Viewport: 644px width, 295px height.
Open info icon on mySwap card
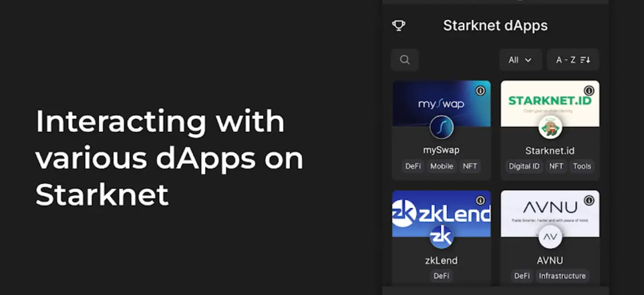[x=480, y=91]
